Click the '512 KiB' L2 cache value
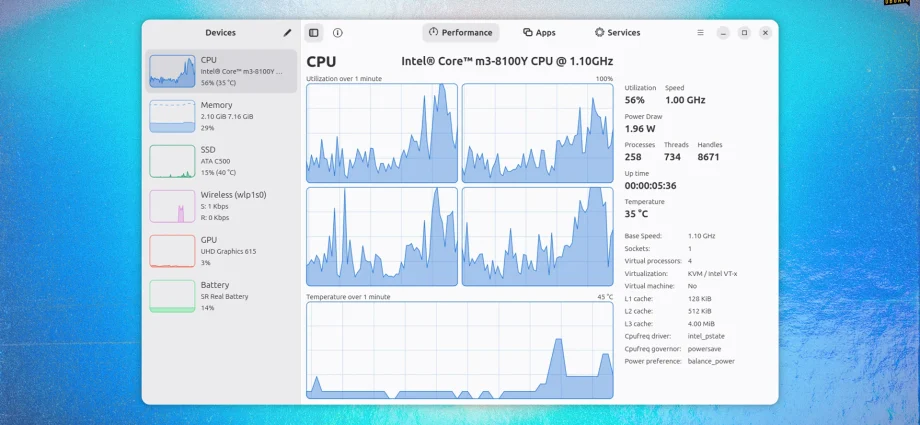Screen dimensions: 920x425 (699, 311)
